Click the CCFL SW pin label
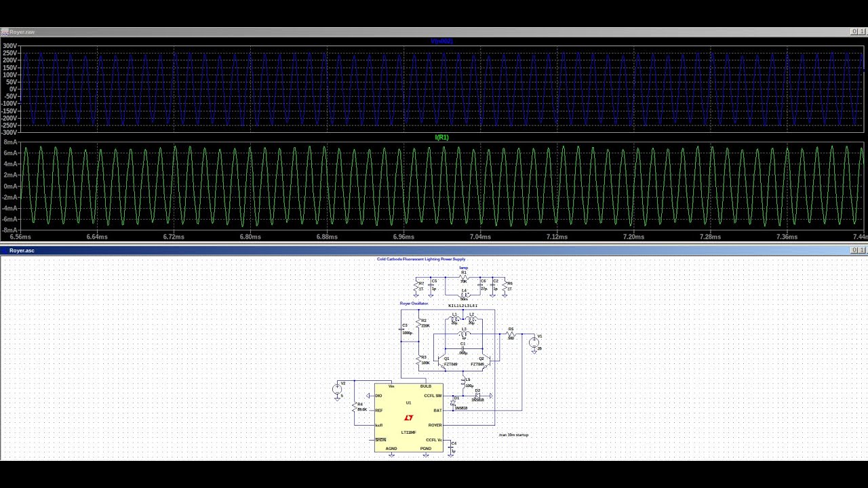 pyautogui.click(x=433, y=396)
